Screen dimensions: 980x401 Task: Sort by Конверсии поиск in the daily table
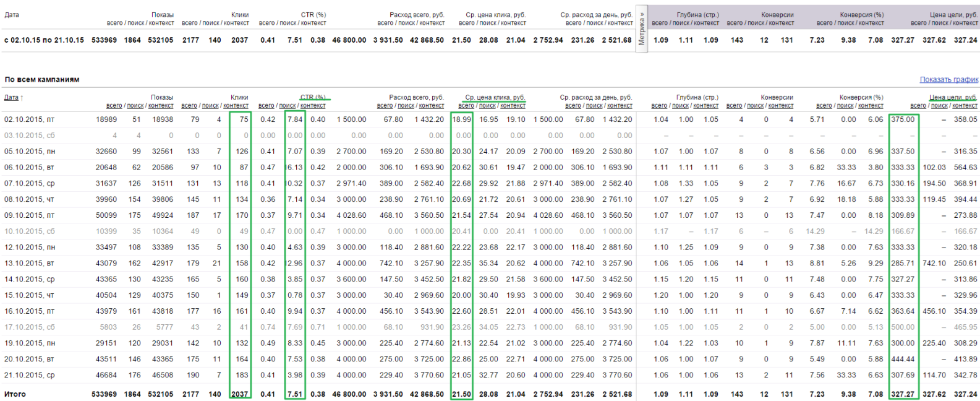tap(756, 106)
